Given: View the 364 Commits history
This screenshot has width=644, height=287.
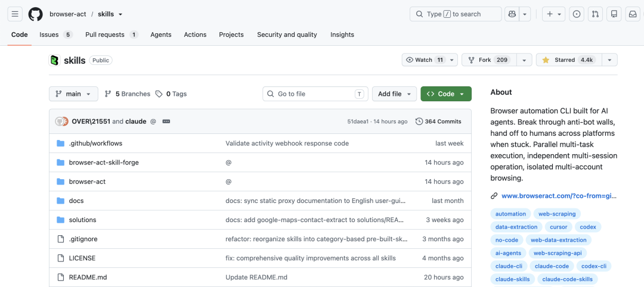Looking at the screenshot, I should (x=438, y=121).
